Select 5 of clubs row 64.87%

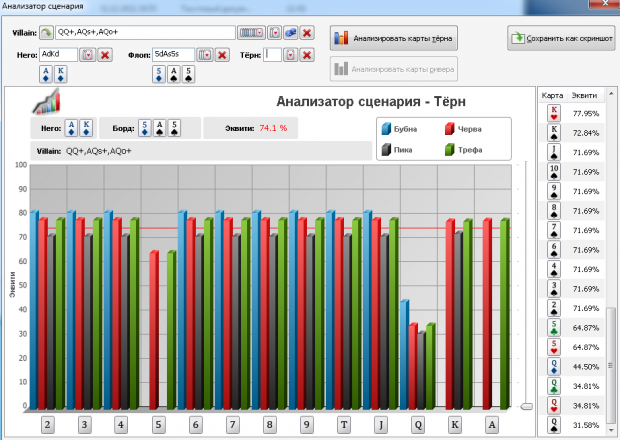coord(572,328)
